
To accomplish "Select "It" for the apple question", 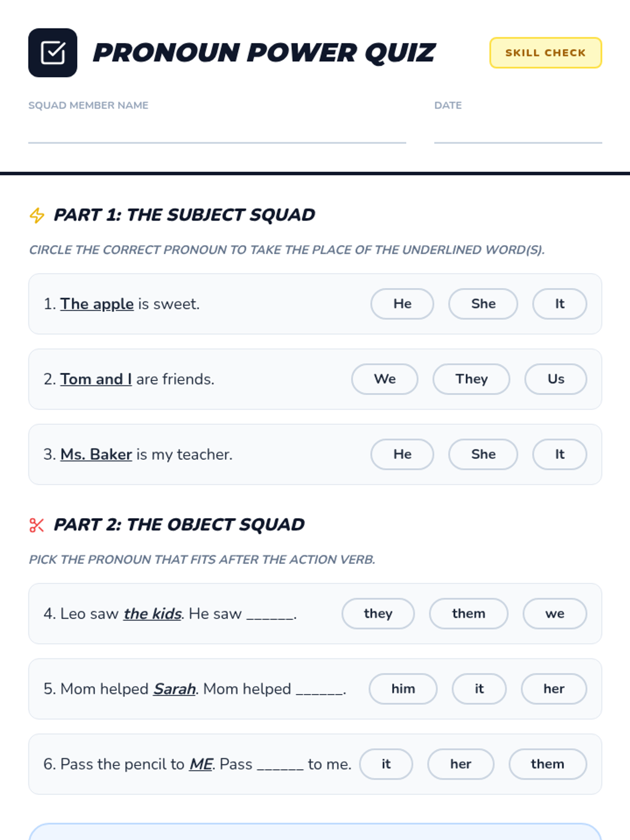I will point(560,304).
